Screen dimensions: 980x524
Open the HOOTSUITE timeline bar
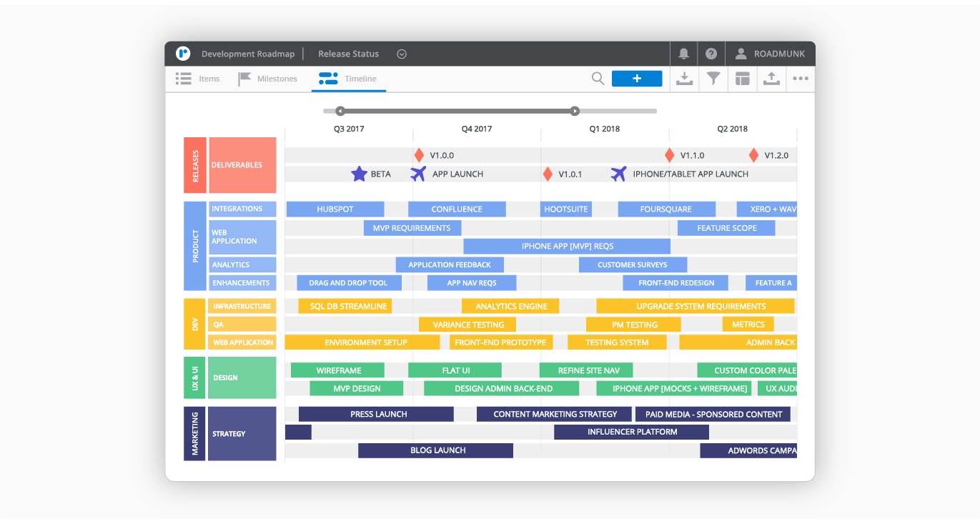(x=566, y=209)
